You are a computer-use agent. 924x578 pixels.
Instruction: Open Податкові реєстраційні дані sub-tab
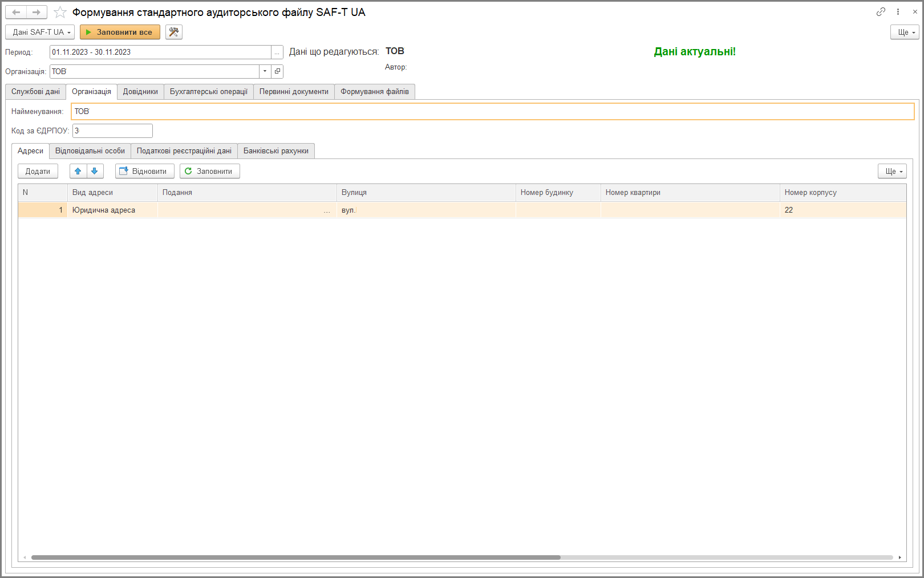[184, 150]
